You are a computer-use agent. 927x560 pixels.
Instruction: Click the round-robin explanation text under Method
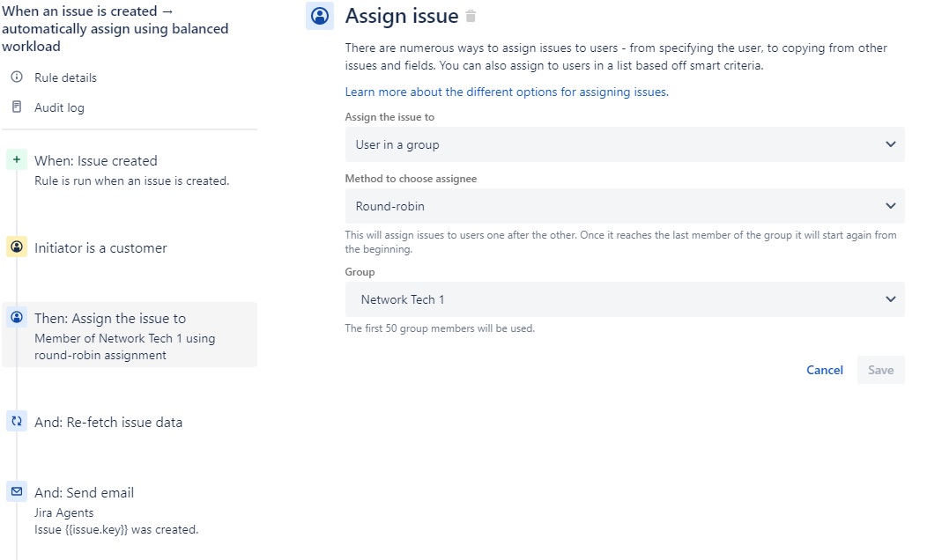point(620,242)
